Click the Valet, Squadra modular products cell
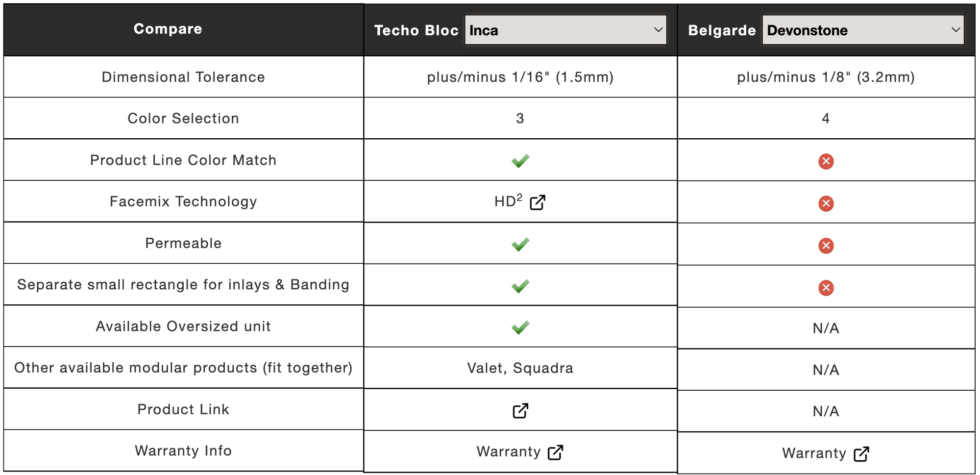Screen dimensions: 980x475 520,368
